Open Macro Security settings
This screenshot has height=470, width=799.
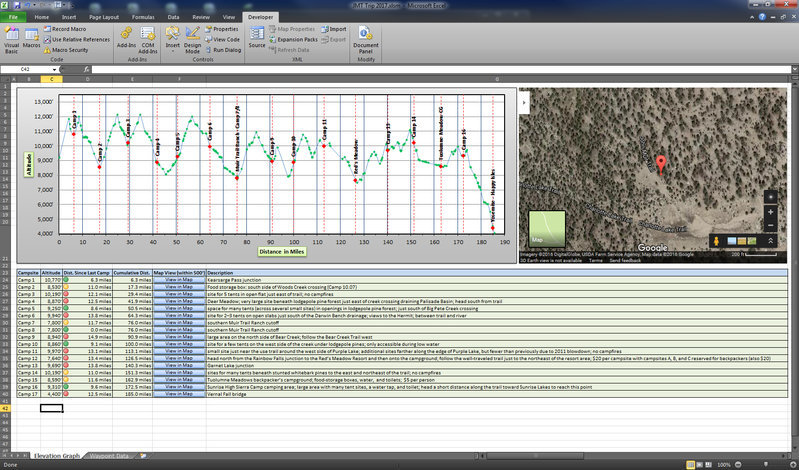pos(65,50)
